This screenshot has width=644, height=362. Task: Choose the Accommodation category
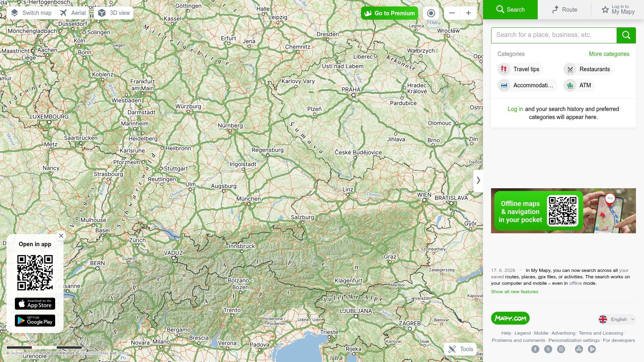(x=527, y=85)
